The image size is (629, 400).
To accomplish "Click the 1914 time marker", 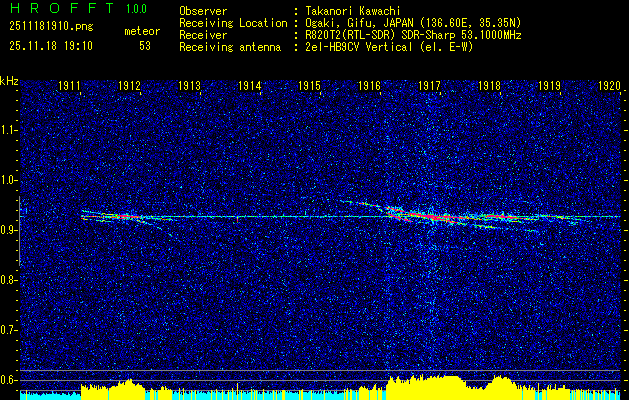I will tap(250, 85).
